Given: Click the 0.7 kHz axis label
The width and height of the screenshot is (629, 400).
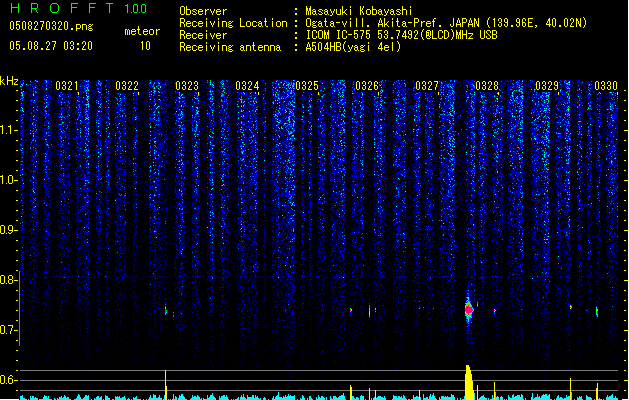Looking at the screenshot, I should (x=8, y=330).
